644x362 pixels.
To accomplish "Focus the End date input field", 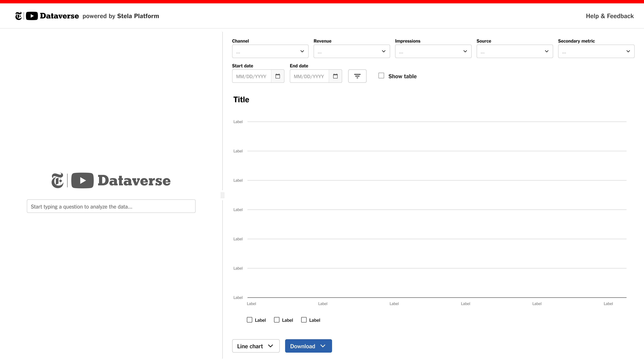I will pyautogui.click(x=309, y=76).
